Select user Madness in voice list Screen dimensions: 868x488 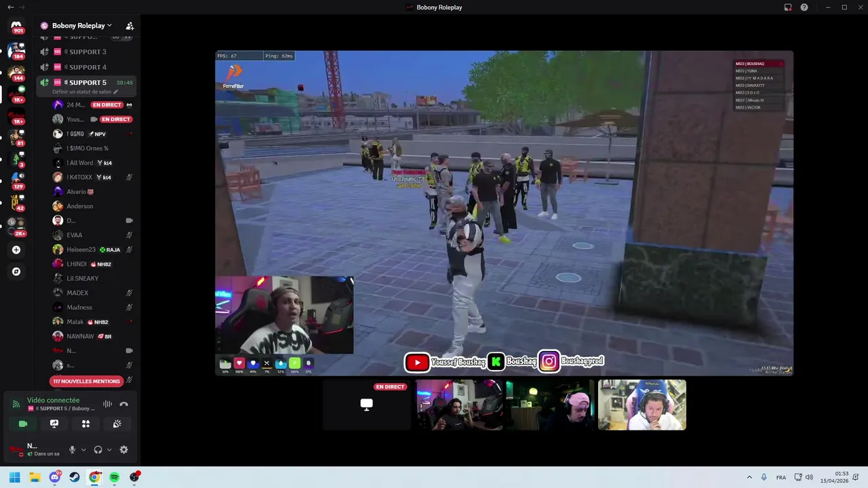coord(93,307)
